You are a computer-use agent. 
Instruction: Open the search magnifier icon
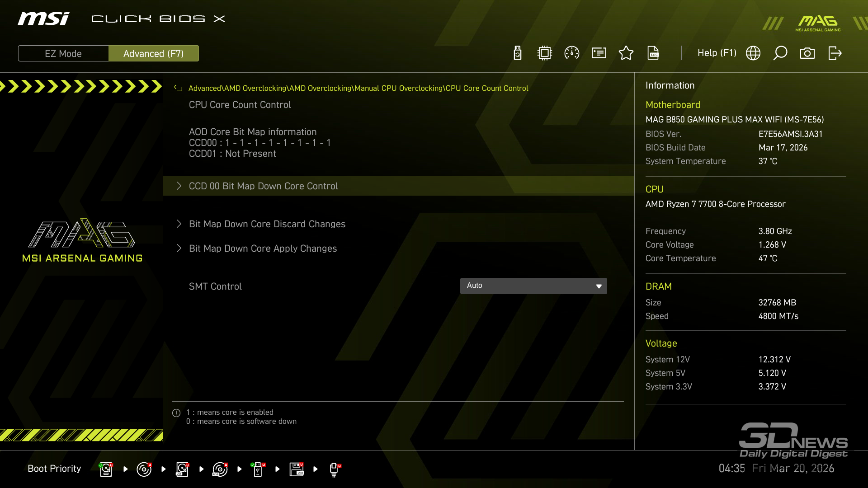(780, 53)
